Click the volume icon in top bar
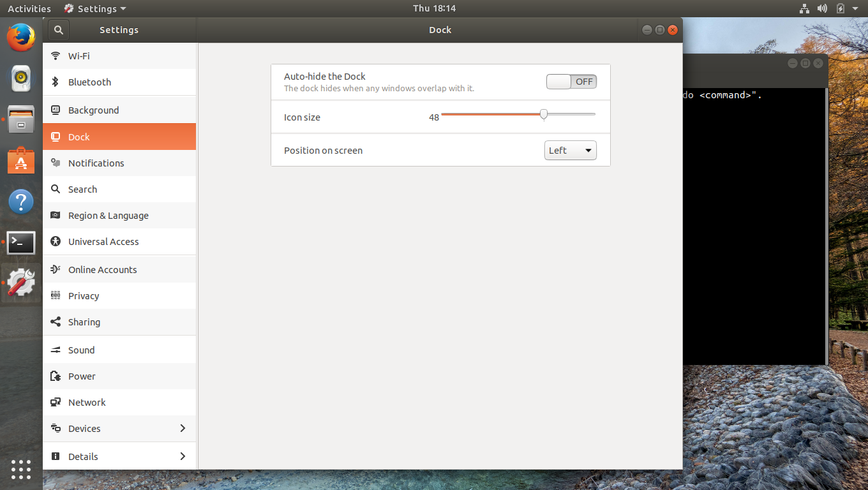 pos(822,8)
